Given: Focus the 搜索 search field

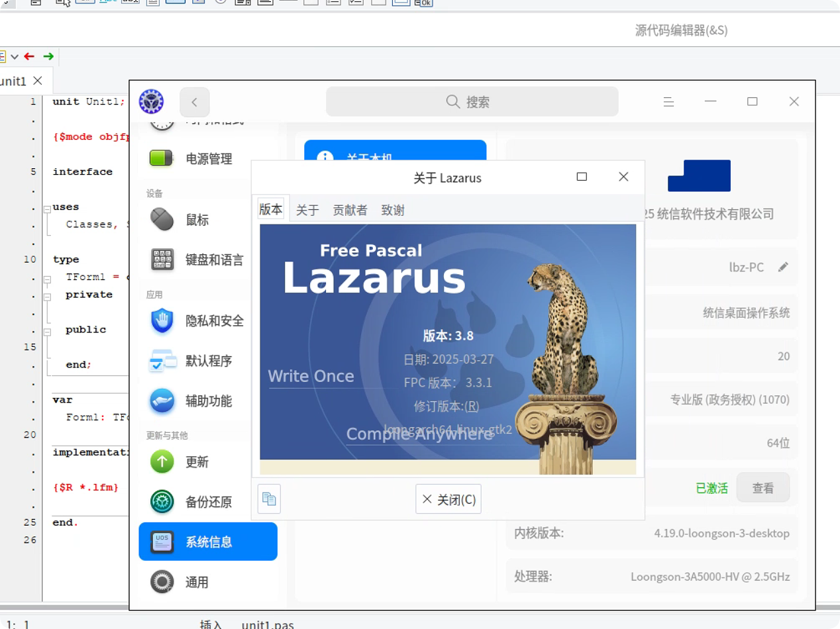Looking at the screenshot, I should [472, 102].
